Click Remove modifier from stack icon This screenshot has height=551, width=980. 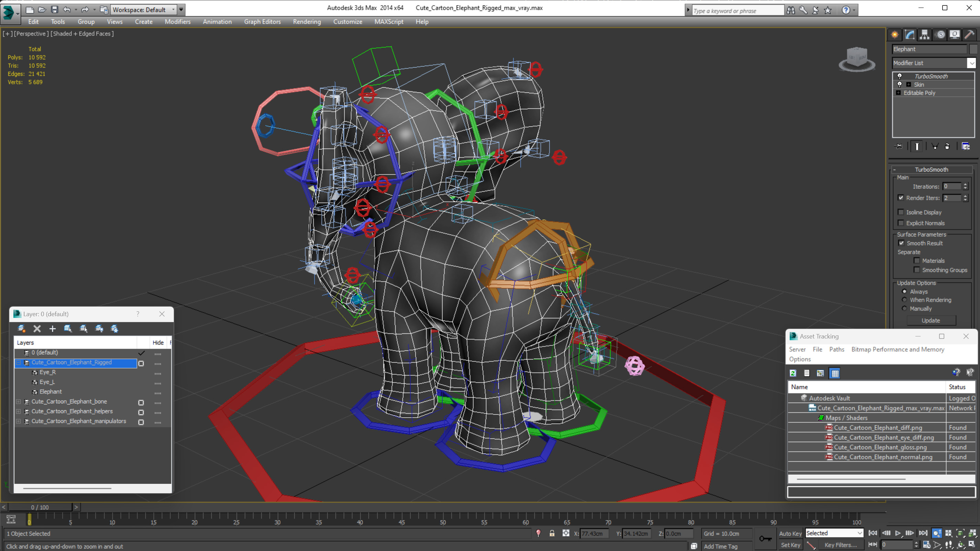[948, 146]
